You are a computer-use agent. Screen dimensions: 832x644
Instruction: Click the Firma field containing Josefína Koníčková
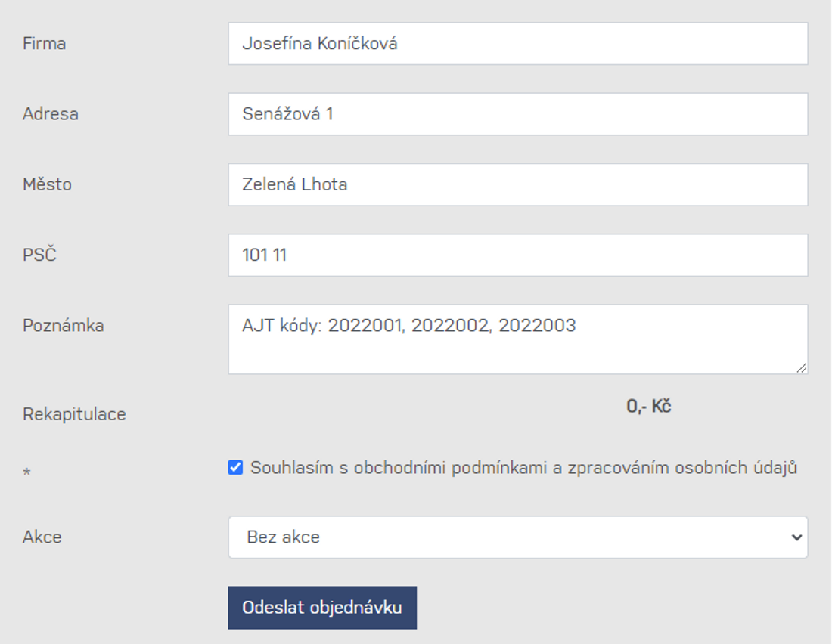click(518, 44)
